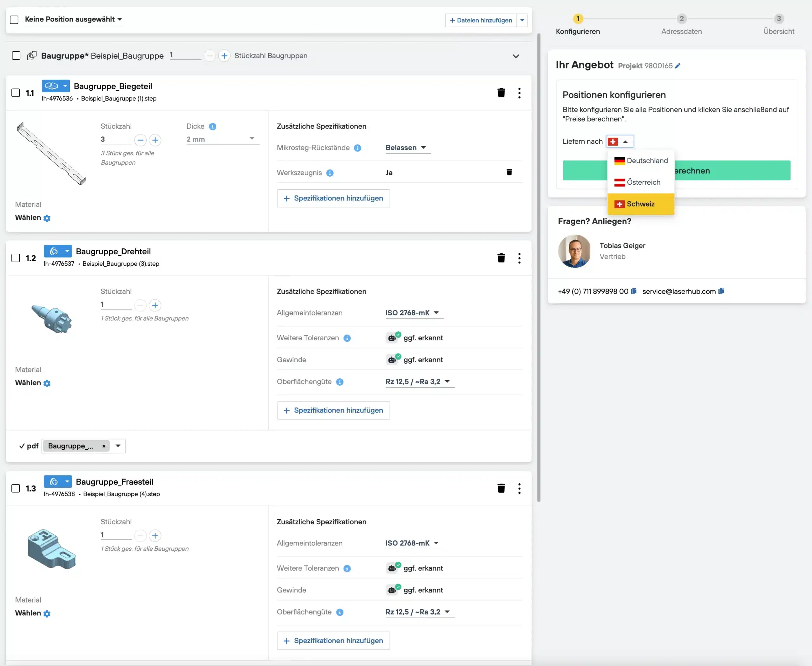
Task: Open material settings gear for Baugruppe_Biegeteil
Action: [x=47, y=218]
